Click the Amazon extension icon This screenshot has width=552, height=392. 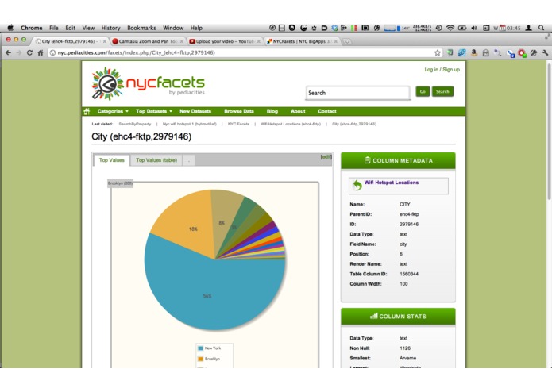pyautogui.click(x=474, y=52)
